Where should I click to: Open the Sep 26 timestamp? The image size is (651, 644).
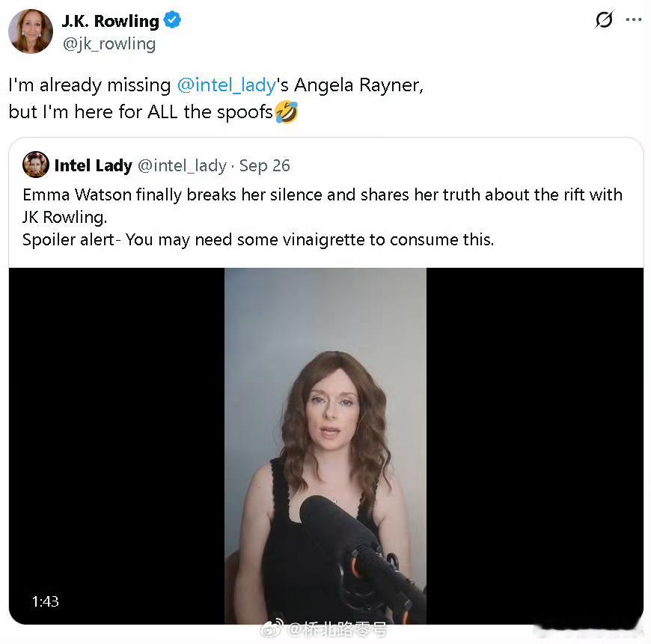click(x=264, y=165)
